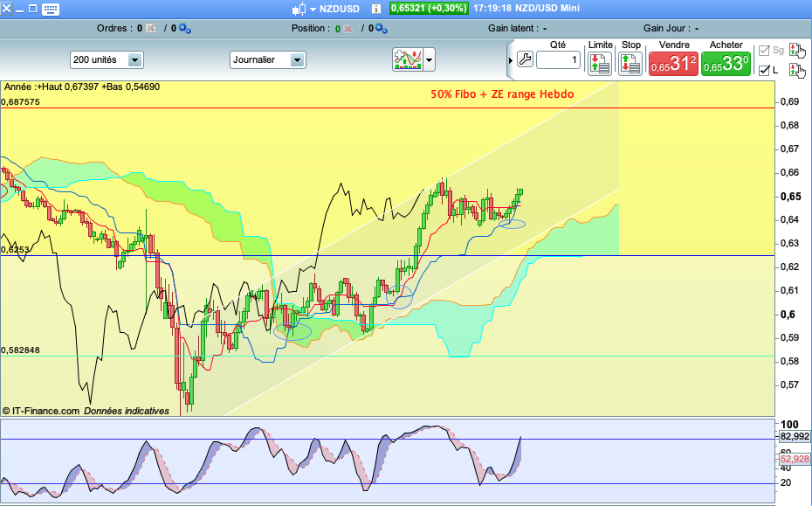
Task: Click the order-on-chart hand icon beside Sg
Action: 797,51
